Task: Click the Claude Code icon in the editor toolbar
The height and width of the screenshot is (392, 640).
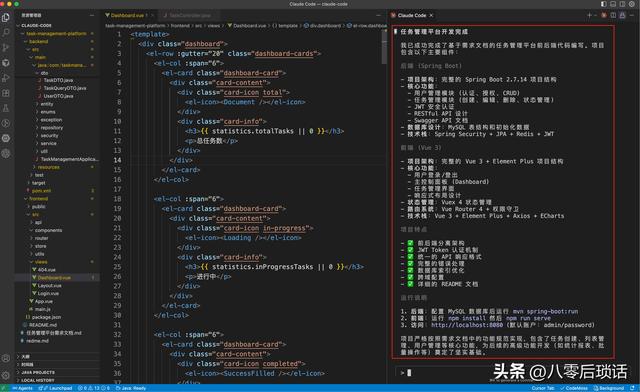Action: pyautogui.click(x=604, y=15)
